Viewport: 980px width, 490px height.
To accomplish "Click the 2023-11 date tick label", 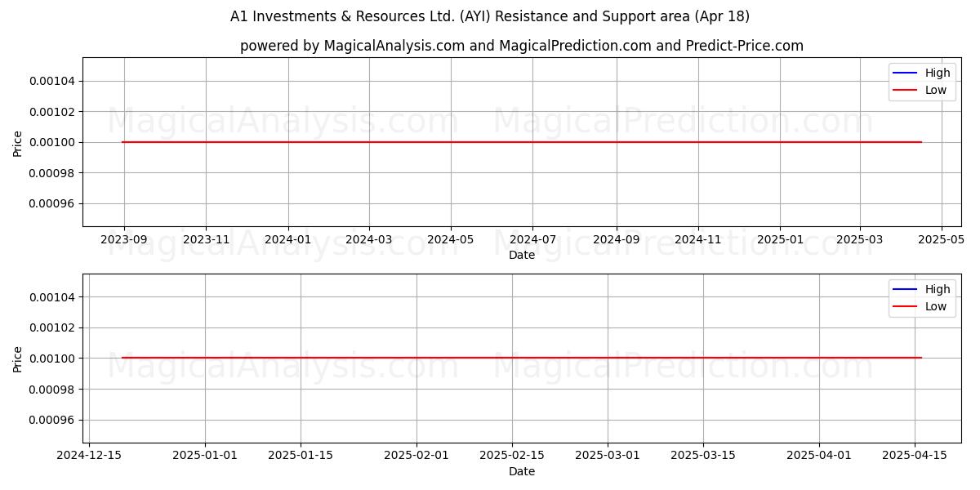I will point(206,239).
